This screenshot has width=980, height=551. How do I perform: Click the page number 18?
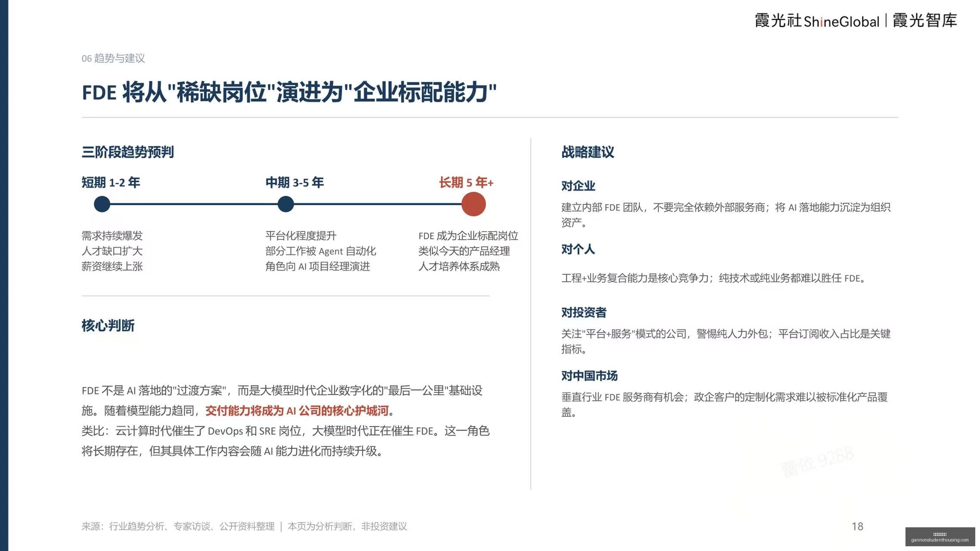(x=857, y=526)
